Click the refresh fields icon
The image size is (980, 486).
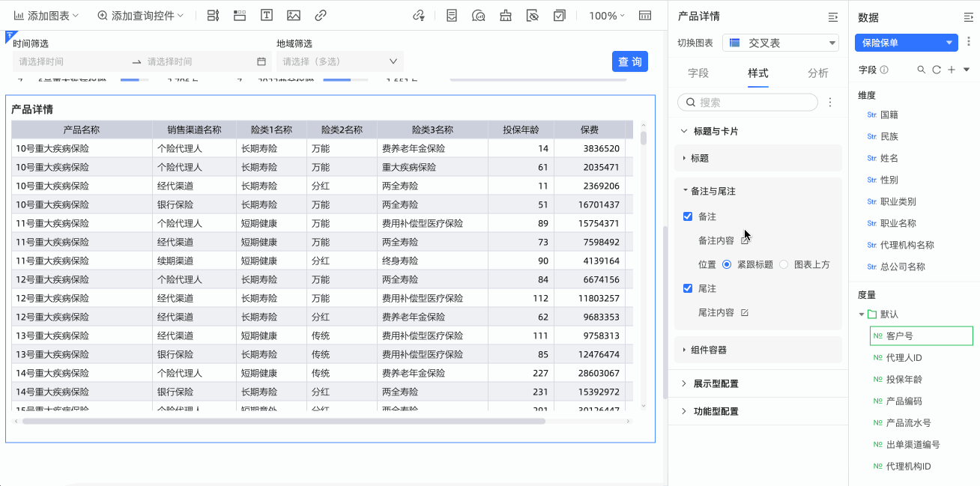[x=936, y=70]
